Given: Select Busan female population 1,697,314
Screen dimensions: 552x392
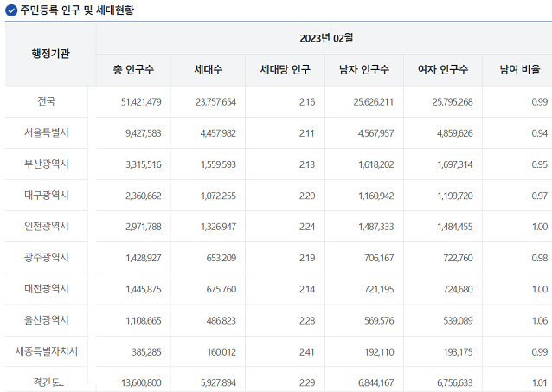Looking at the screenshot, I should point(455,164).
